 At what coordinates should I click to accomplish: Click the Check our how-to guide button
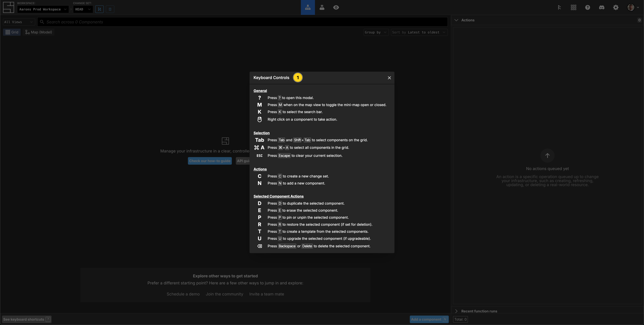coord(210,161)
